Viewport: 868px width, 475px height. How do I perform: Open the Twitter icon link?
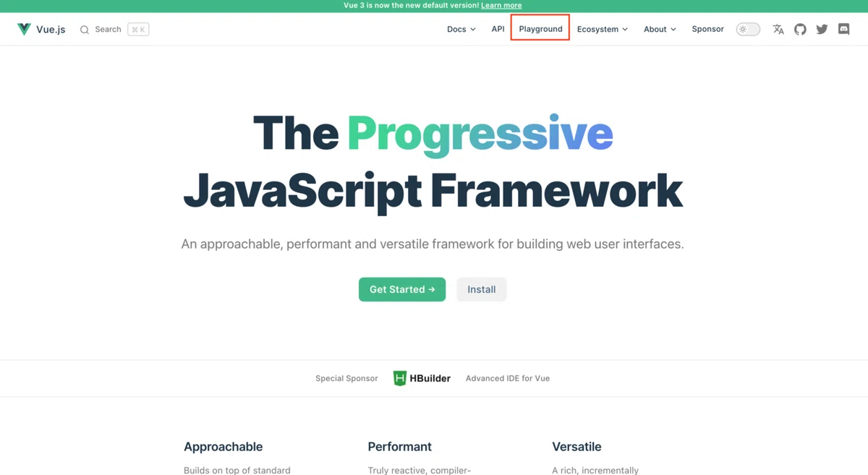[822, 30]
